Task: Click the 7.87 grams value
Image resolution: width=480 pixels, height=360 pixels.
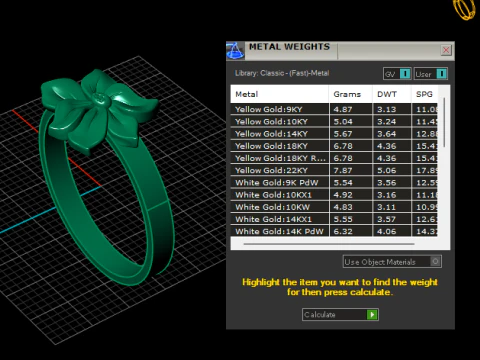Action: (343, 170)
